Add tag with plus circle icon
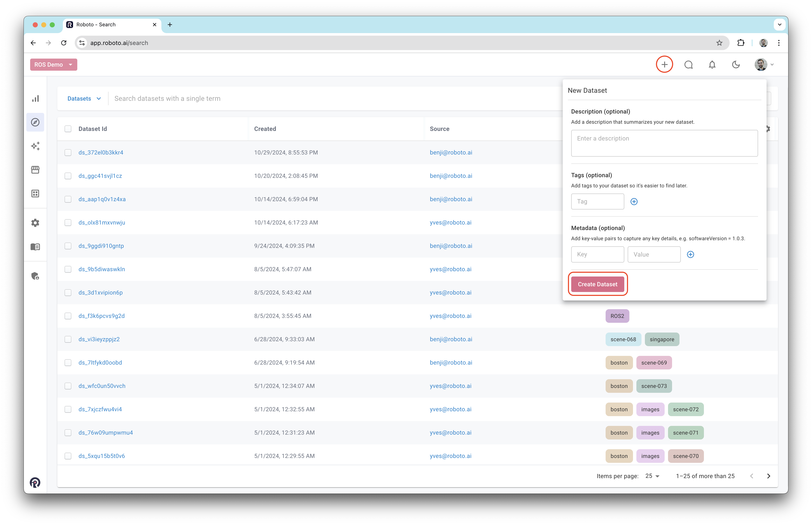812x525 pixels. 634,201
